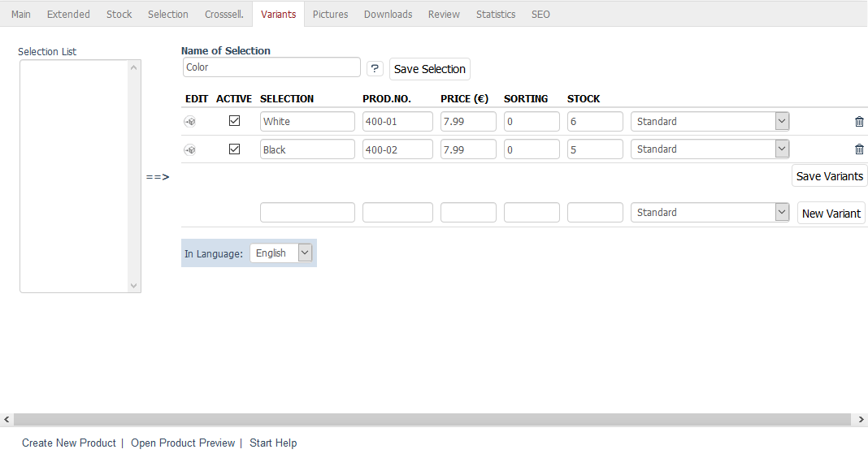868x458 pixels.
Task: Click the empty new variant prod.no. field
Action: pyautogui.click(x=397, y=213)
